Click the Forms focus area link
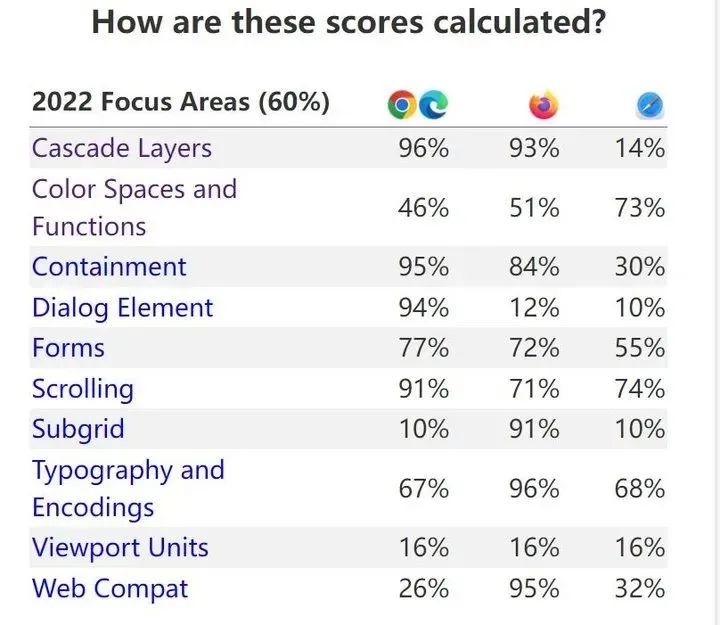Viewport: 720px width, 625px height. point(68,348)
